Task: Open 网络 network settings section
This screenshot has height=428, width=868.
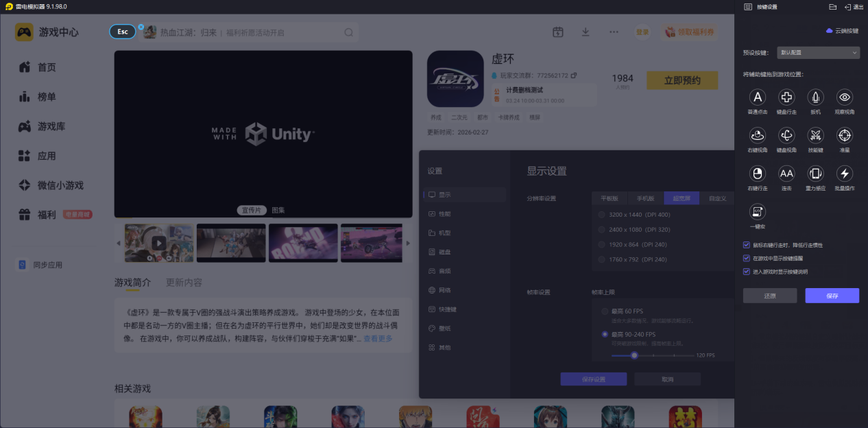Action: pos(465,290)
